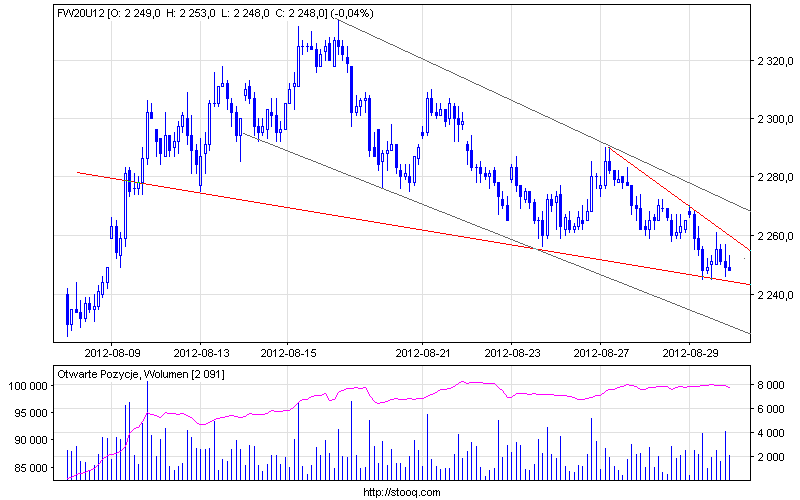This screenshot has height=500, width=800.
Task: Click the 2 240,0 price axis label
Action: point(776,295)
